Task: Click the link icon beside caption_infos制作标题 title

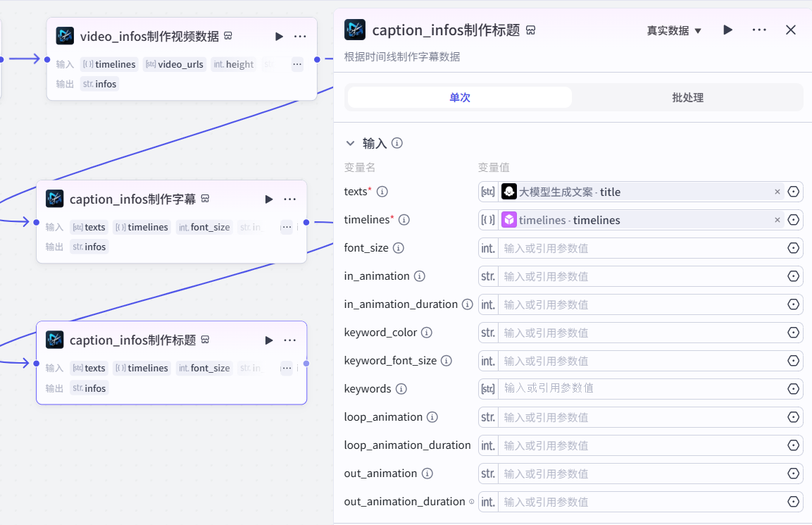Action: pos(530,30)
